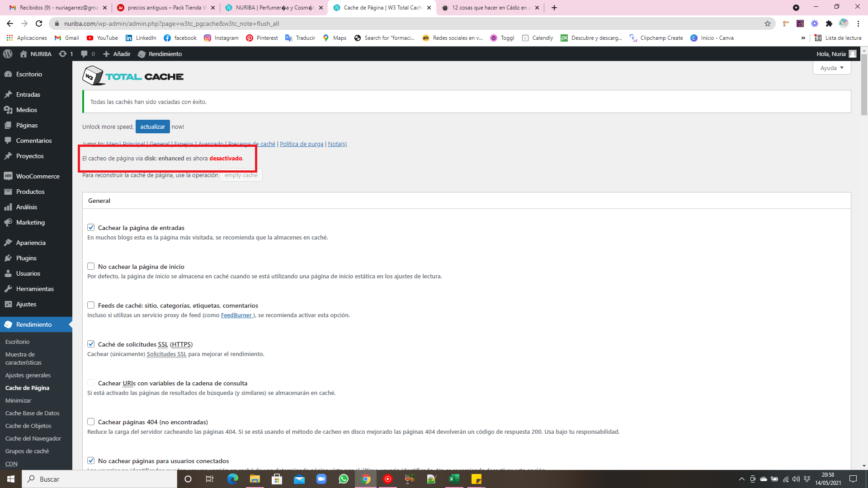Open 'Minimizar' submenu item

tap(19, 400)
